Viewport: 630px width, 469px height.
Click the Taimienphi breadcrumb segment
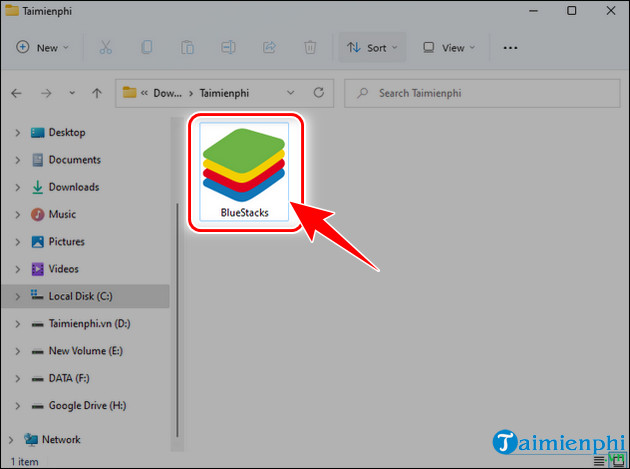tap(224, 93)
